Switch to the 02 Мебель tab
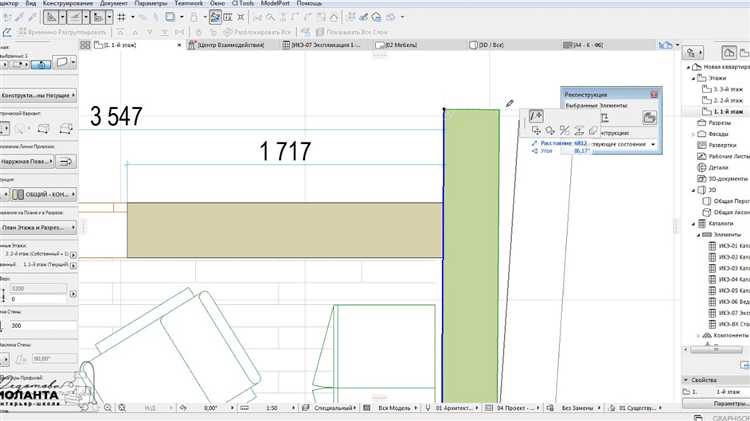The height and width of the screenshot is (421, 750). click(396, 45)
